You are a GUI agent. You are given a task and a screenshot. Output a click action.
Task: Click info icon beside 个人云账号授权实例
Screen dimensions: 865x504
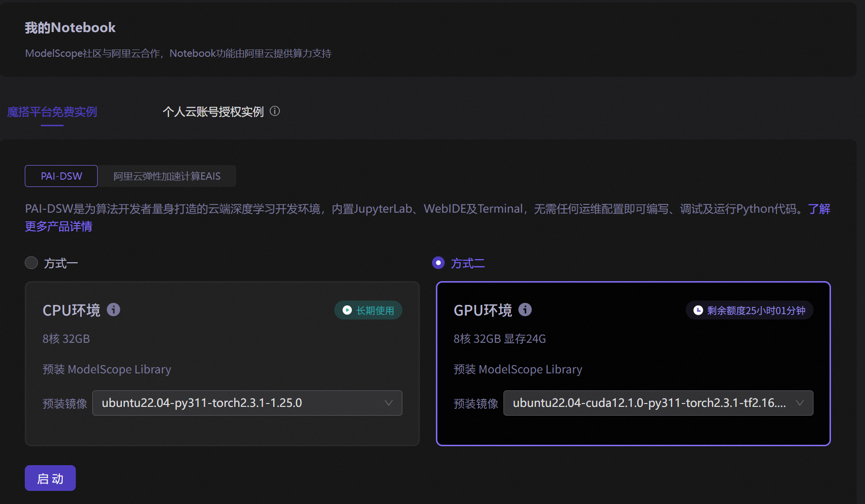point(275,111)
